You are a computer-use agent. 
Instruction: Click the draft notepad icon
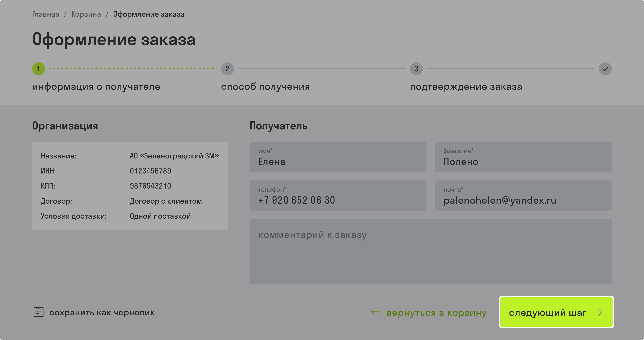click(x=39, y=312)
